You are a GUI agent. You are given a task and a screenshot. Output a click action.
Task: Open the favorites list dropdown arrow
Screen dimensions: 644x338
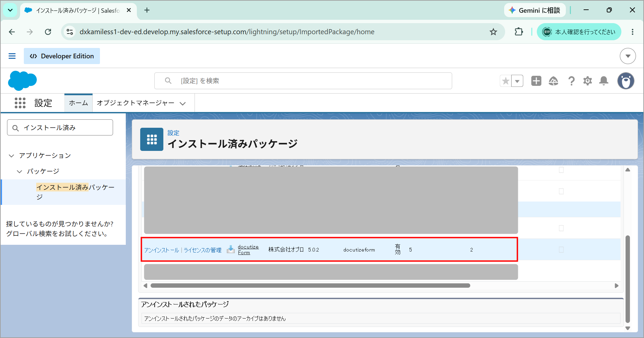click(x=517, y=81)
